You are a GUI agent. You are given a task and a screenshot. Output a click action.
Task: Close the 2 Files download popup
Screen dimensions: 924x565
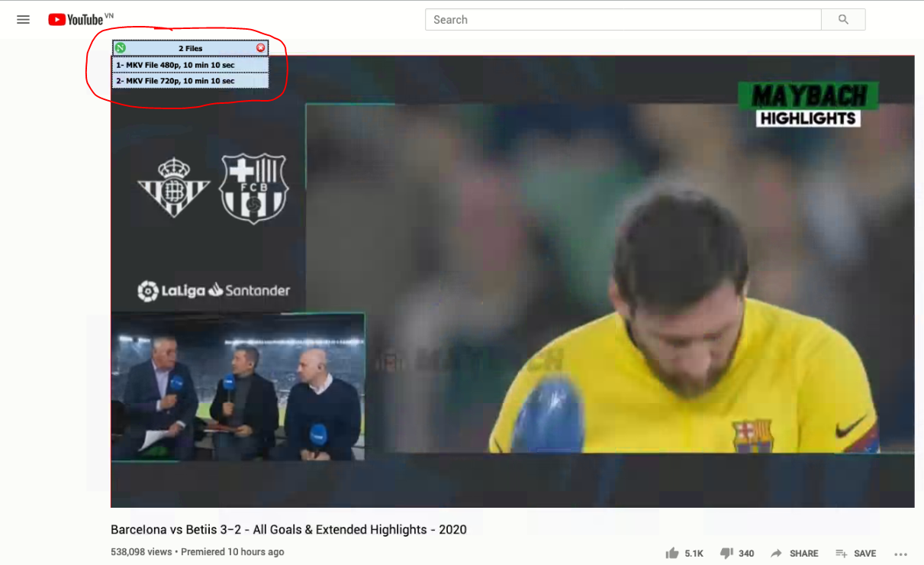260,47
